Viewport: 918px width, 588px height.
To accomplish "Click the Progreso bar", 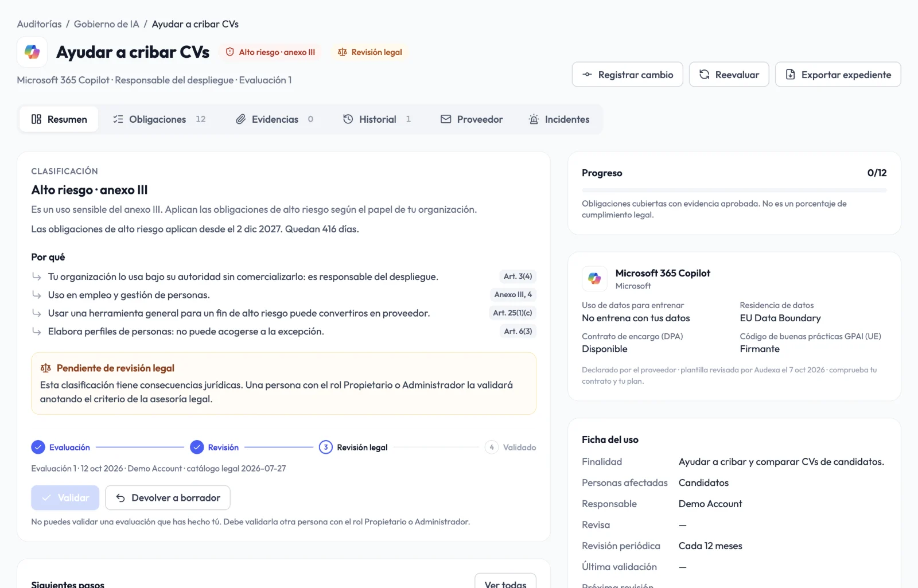I will (734, 190).
